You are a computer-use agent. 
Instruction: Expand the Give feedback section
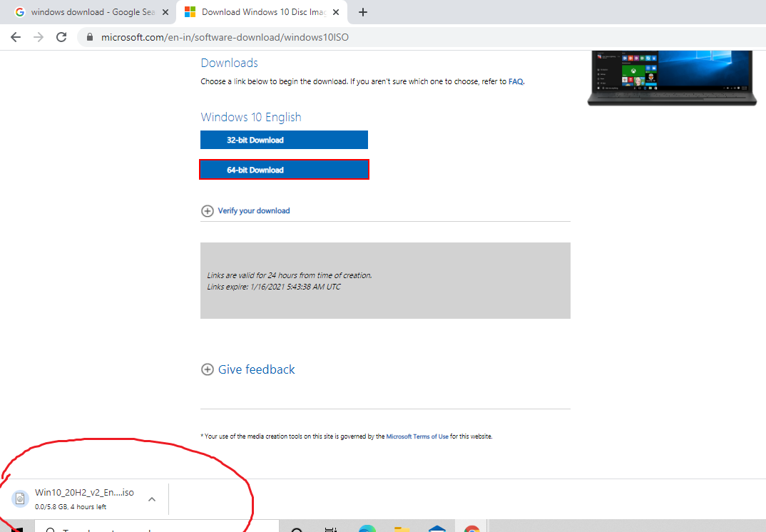(x=248, y=369)
